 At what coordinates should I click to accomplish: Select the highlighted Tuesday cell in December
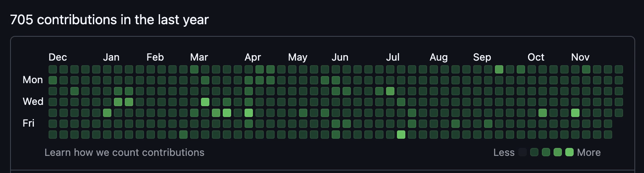(75, 91)
